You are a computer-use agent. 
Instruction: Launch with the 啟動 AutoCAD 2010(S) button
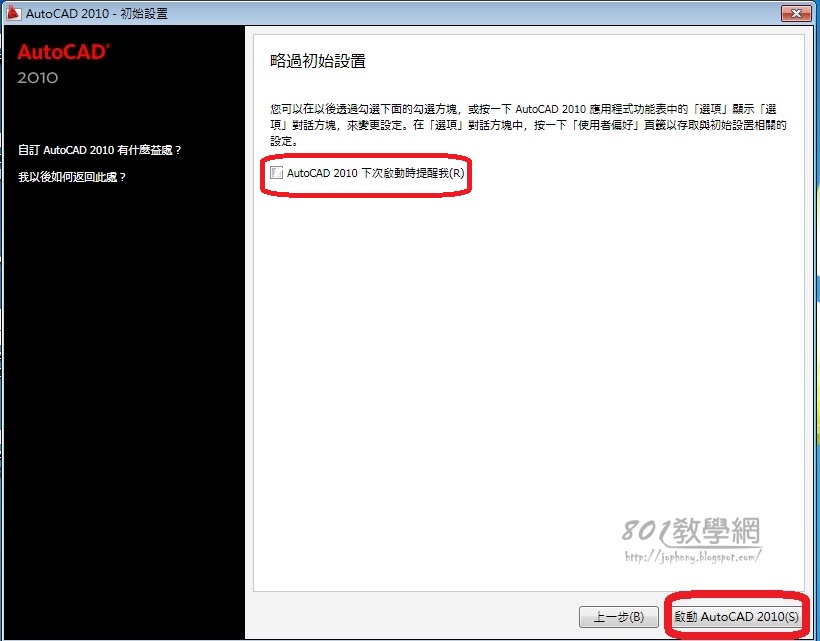(x=736, y=617)
